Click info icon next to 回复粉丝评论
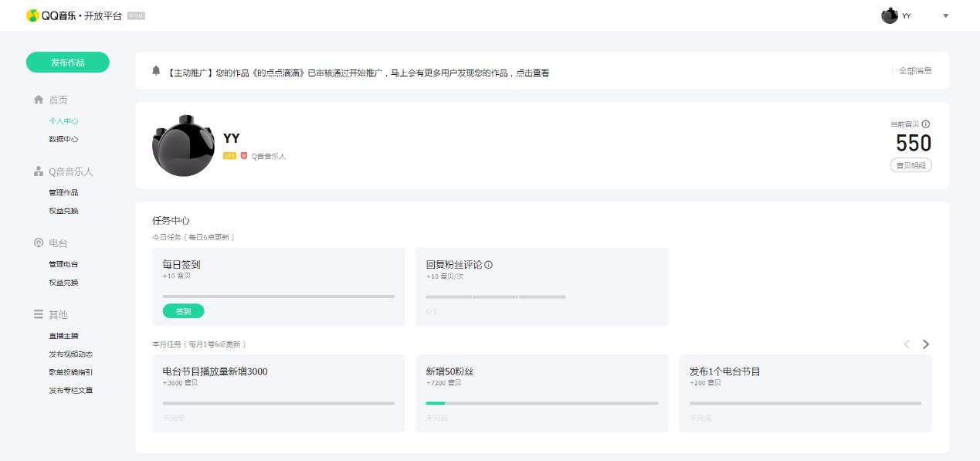 tap(489, 265)
